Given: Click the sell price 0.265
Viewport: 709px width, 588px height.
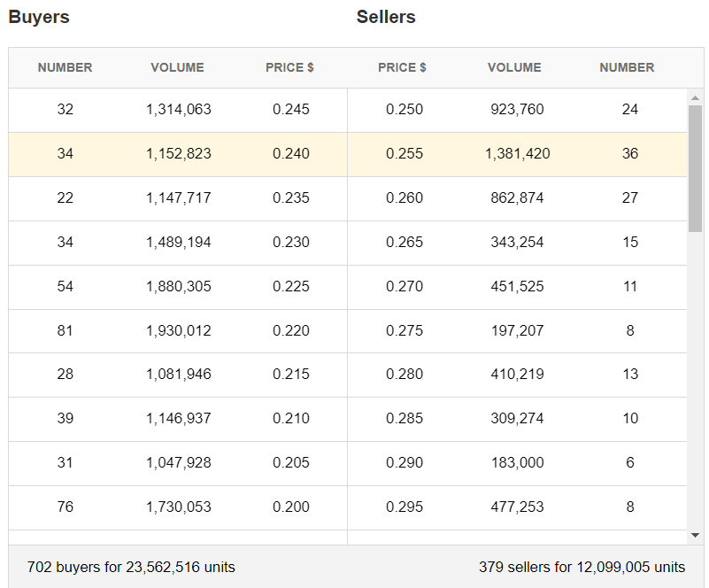Looking at the screenshot, I should 405,243.
